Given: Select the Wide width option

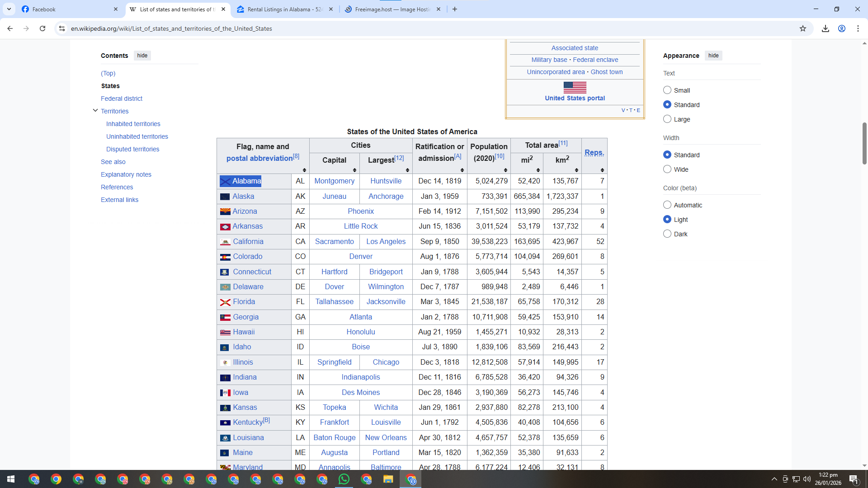Looking at the screenshot, I should coord(667,169).
